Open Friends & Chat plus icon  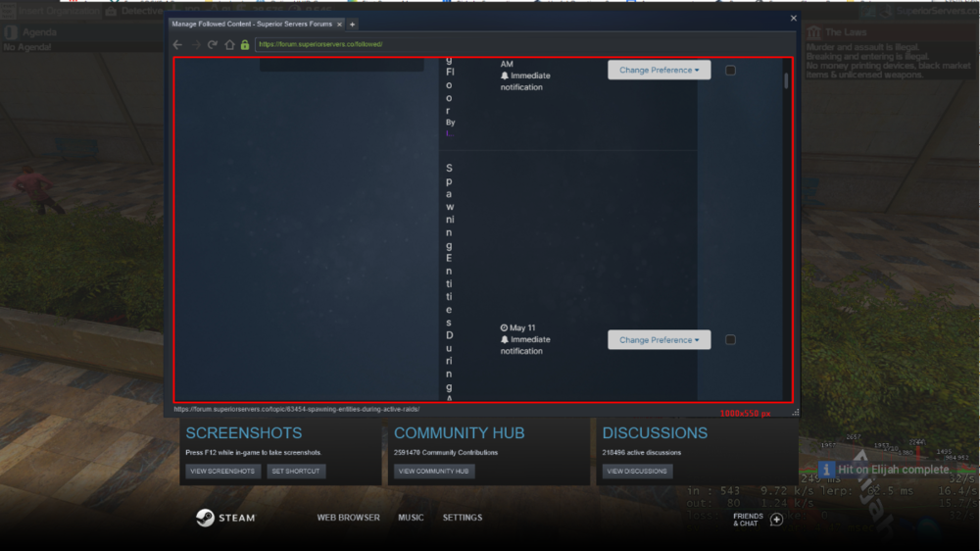[776, 519]
